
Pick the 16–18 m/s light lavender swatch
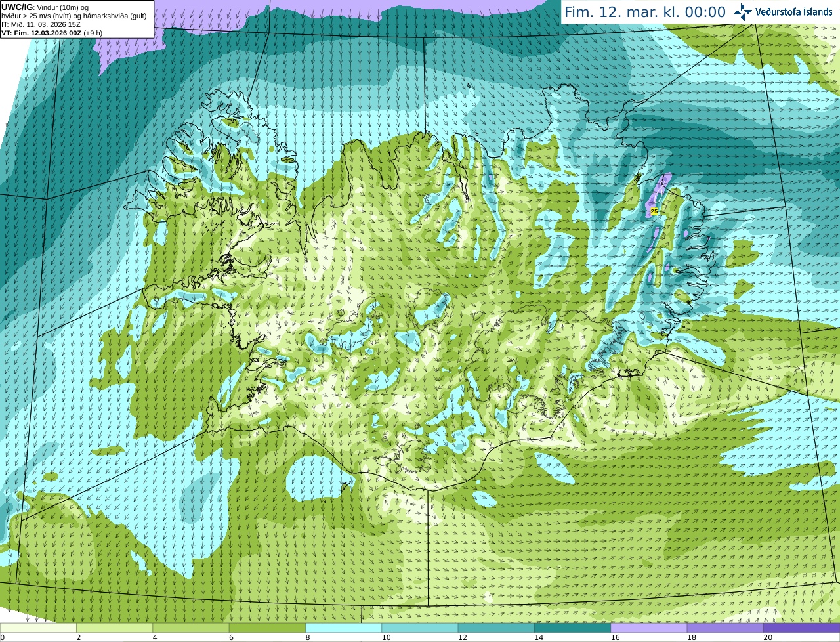(x=649, y=628)
